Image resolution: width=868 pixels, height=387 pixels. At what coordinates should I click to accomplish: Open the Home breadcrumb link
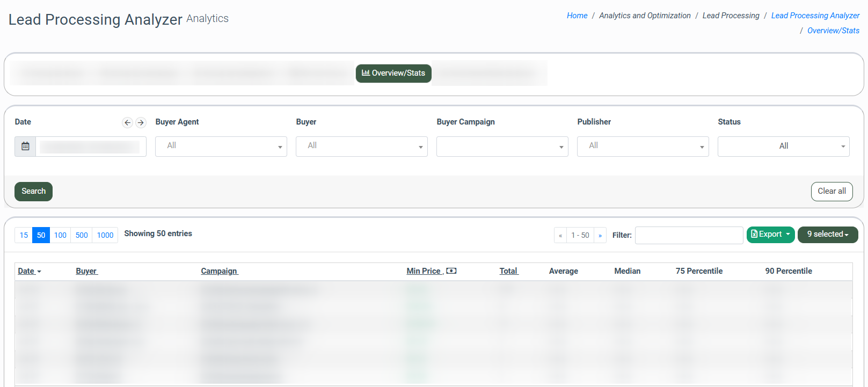click(x=577, y=16)
